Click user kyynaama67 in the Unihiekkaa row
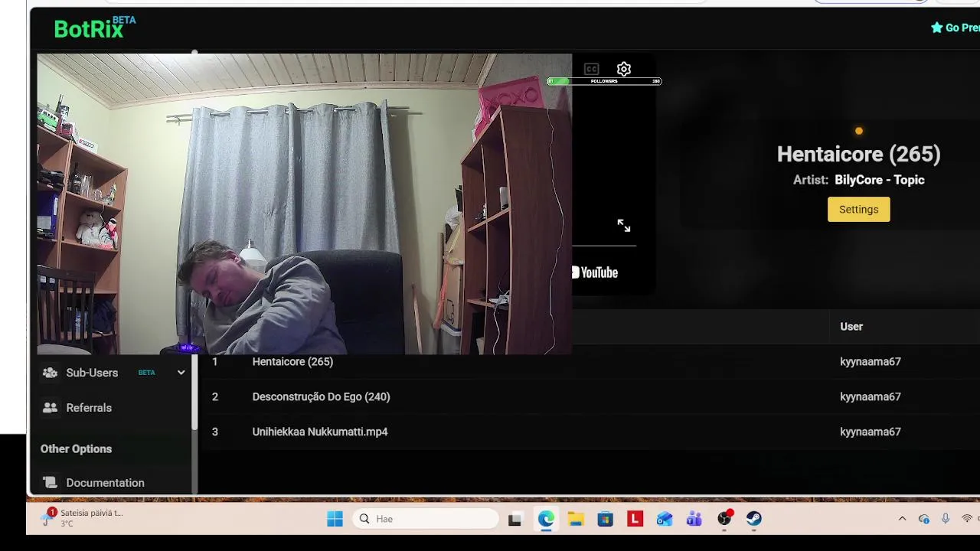This screenshot has height=551, width=980. click(871, 432)
